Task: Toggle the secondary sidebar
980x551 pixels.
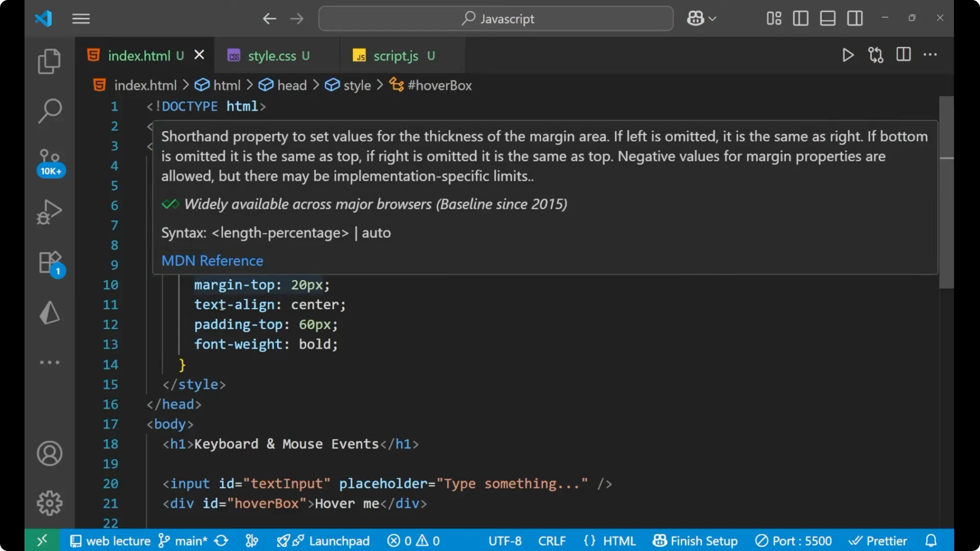Action: click(854, 18)
